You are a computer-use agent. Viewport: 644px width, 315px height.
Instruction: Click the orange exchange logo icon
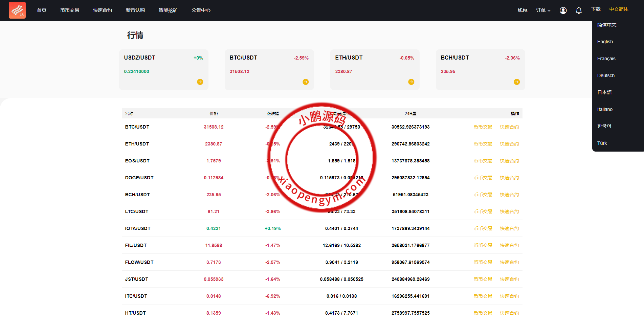pyautogui.click(x=17, y=10)
